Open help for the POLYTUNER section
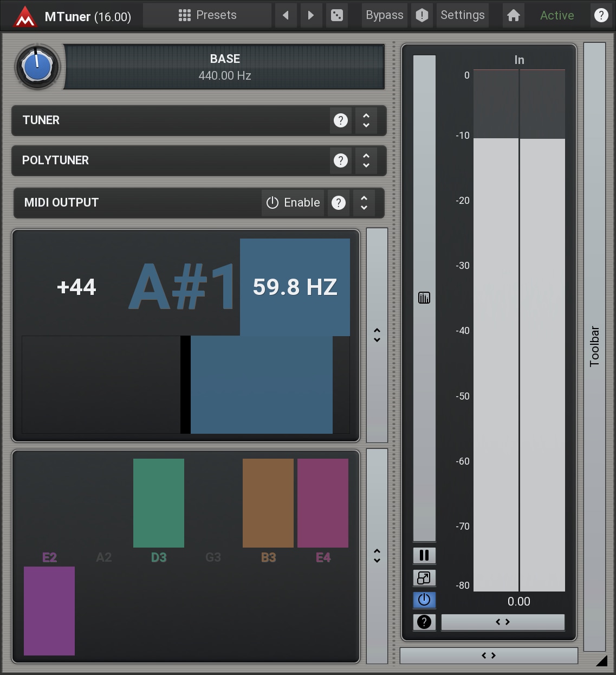This screenshot has width=616, height=675. click(340, 160)
